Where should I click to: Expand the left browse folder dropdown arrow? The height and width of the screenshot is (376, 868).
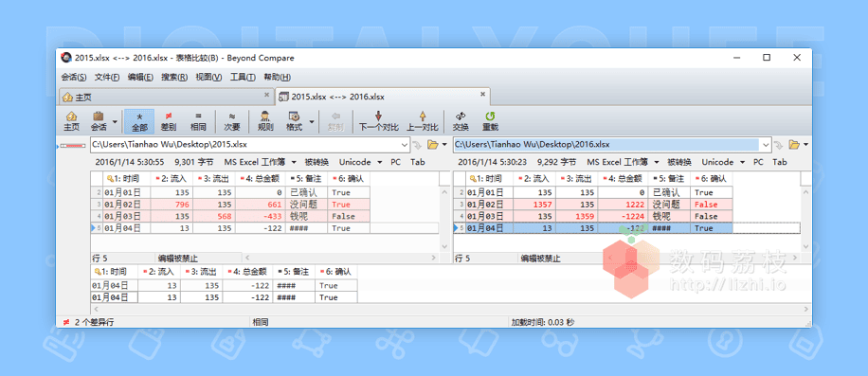click(443, 145)
